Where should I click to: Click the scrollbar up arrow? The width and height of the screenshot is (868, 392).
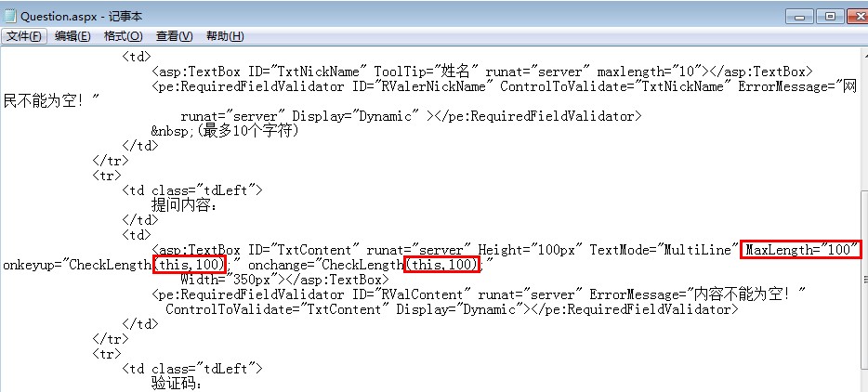[864, 54]
